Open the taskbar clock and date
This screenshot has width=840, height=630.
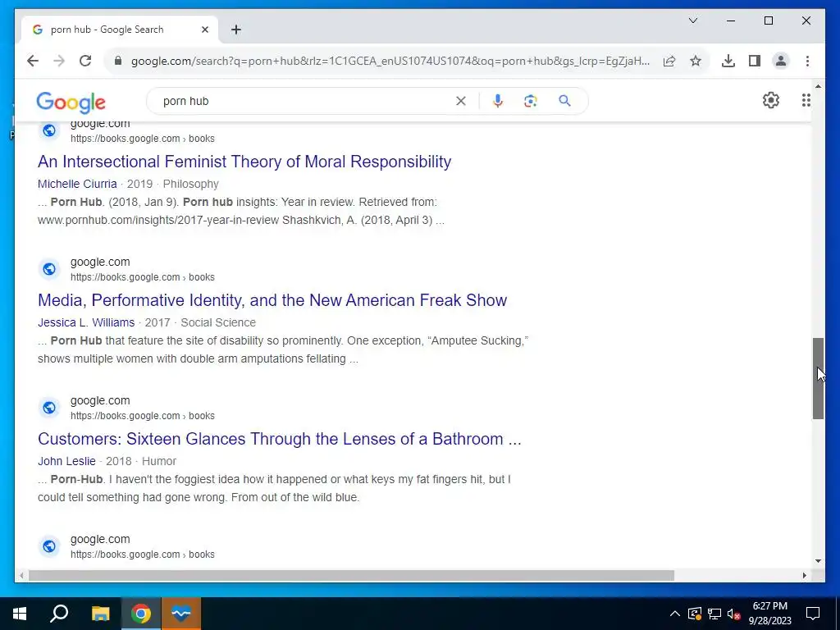click(x=769, y=614)
